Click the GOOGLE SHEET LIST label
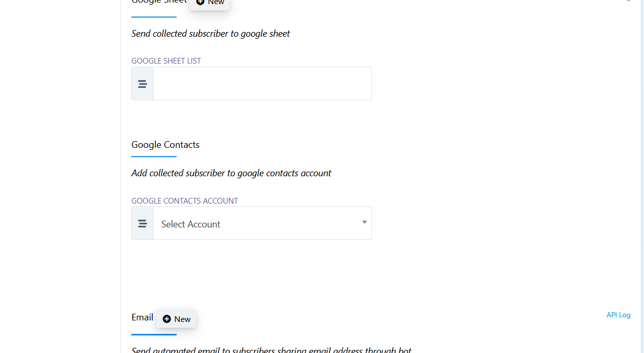Viewport: 644px width, 353px height. click(166, 60)
